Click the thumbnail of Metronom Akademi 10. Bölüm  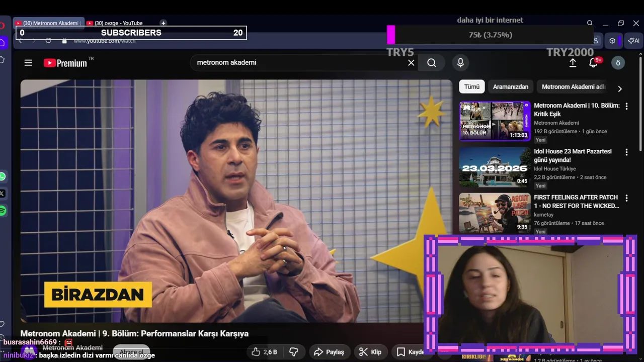495,121
